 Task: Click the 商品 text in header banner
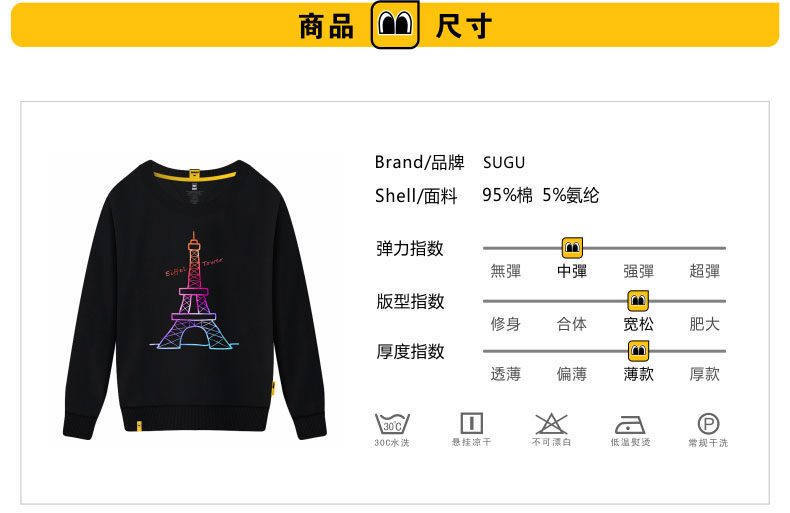[326, 26]
